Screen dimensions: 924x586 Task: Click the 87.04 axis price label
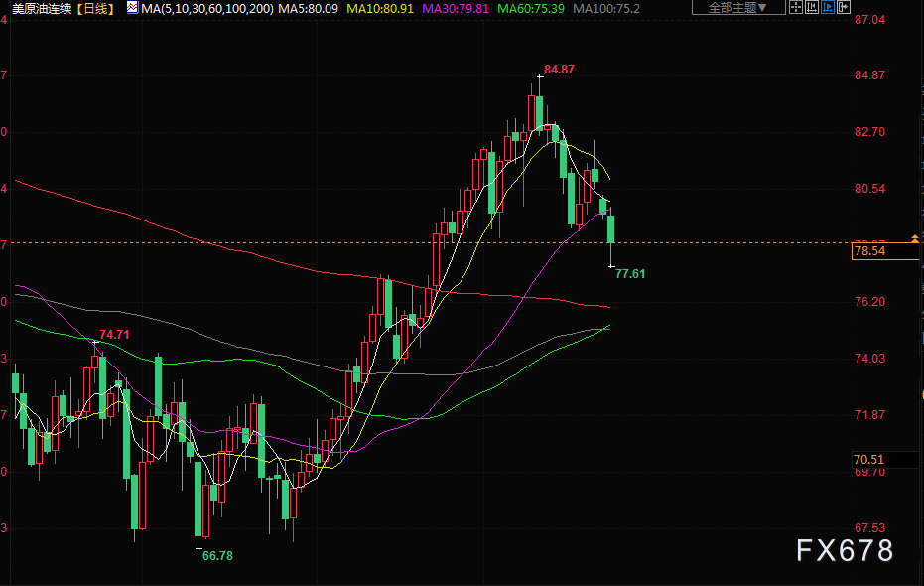869,20
